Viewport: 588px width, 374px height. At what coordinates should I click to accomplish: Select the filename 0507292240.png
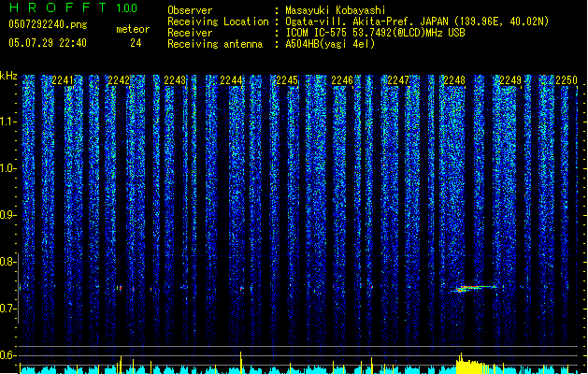pyautogui.click(x=48, y=24)
